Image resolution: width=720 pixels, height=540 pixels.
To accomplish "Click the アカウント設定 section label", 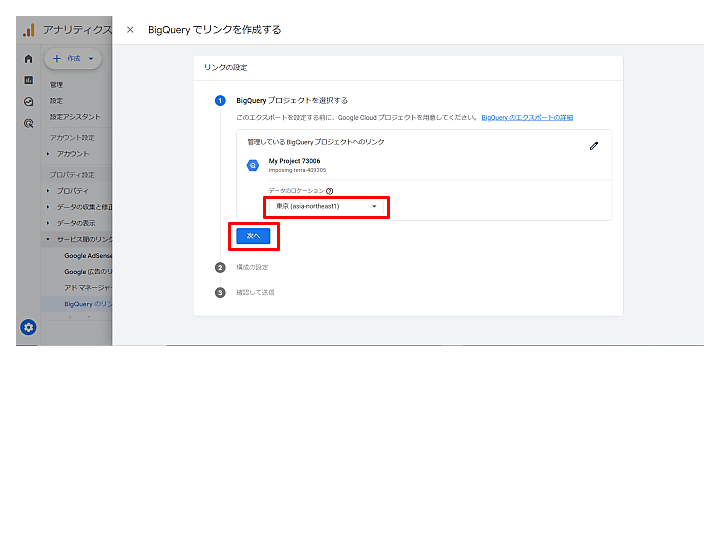I will 72,138.
